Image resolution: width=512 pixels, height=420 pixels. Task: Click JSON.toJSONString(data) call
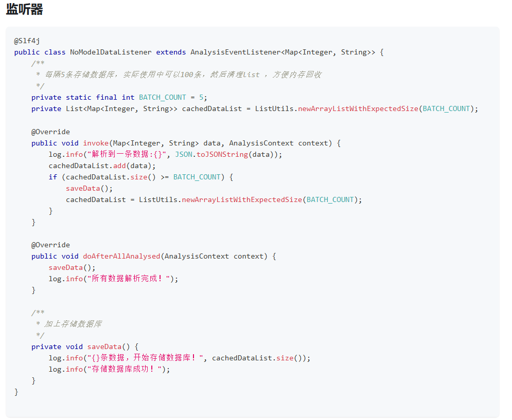[226, 154]
